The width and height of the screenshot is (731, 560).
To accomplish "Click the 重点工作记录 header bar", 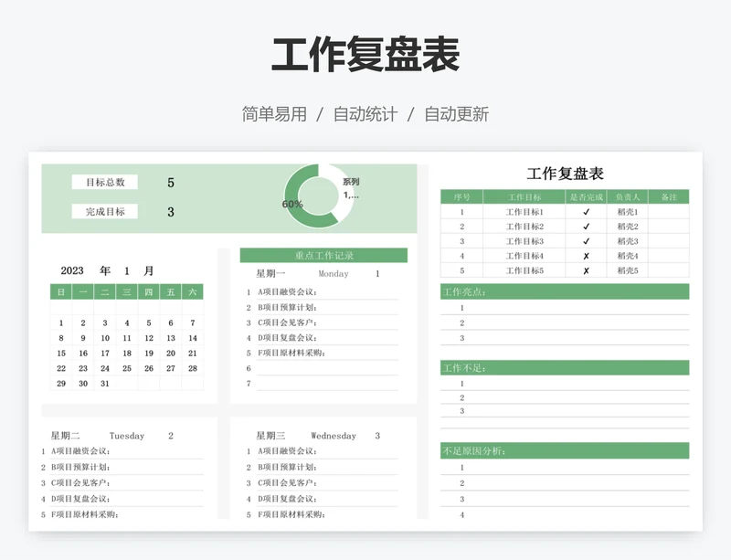I will 323,255.
